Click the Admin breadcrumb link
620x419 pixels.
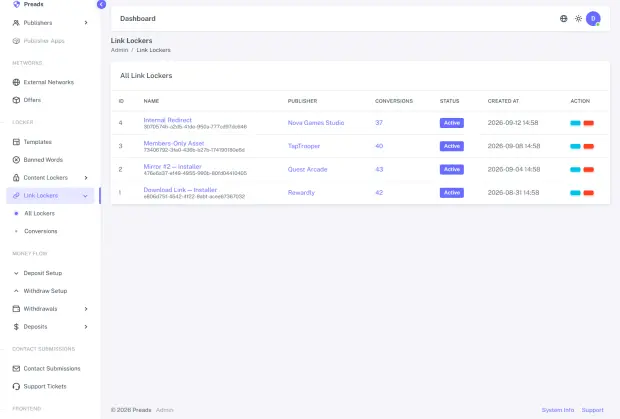pos(119,50)
